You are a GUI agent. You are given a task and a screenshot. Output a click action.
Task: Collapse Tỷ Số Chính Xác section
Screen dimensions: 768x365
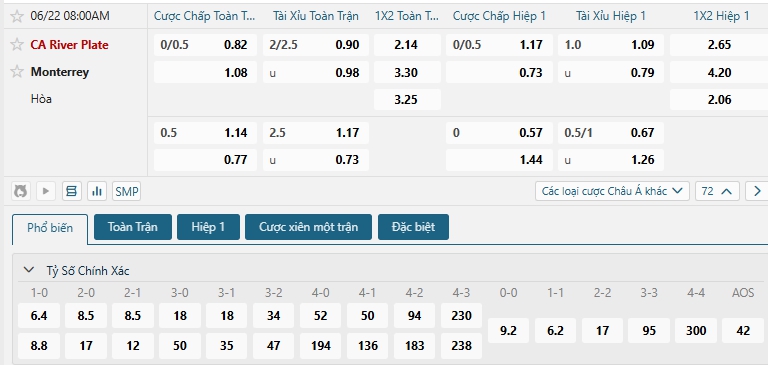[29, 270]
